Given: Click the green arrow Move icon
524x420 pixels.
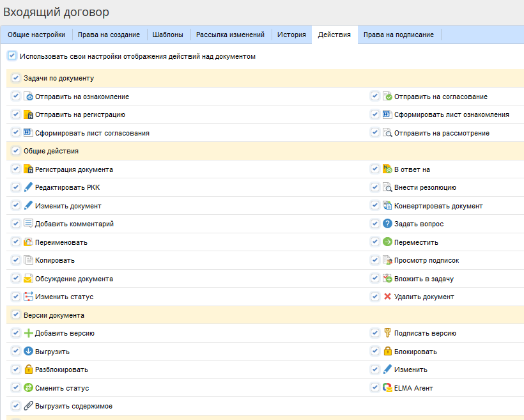Looking at the screenshot, I should pos(387,242).
